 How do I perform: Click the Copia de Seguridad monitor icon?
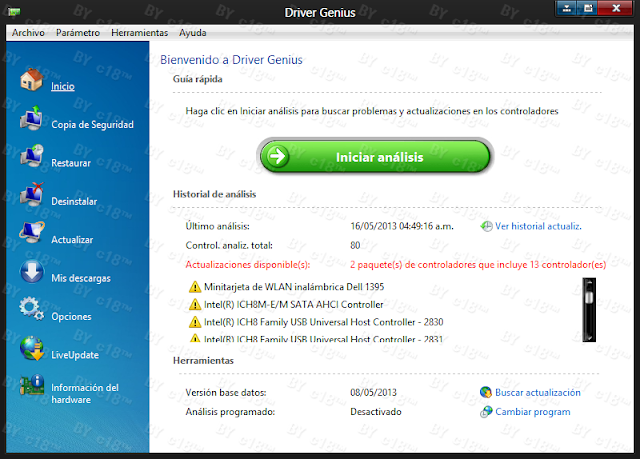(x=31, y=118)
